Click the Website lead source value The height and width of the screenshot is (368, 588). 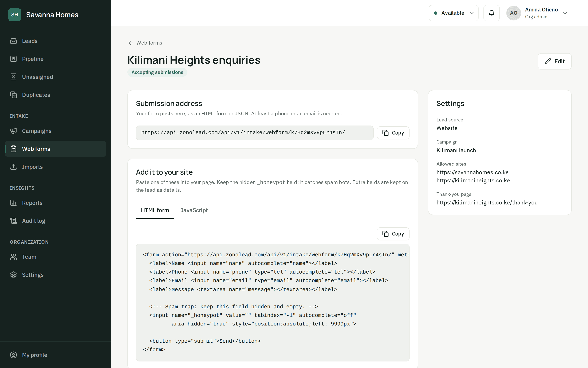(447, 128)
